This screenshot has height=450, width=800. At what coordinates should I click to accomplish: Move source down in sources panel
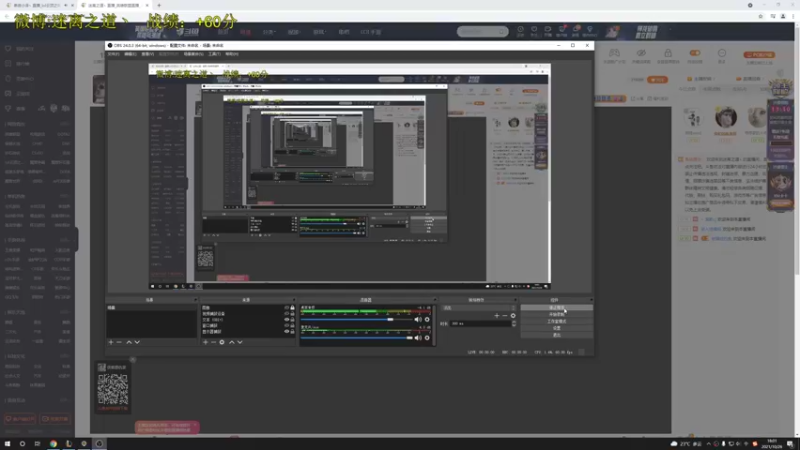pyautogui.click(x=240, y=342)
